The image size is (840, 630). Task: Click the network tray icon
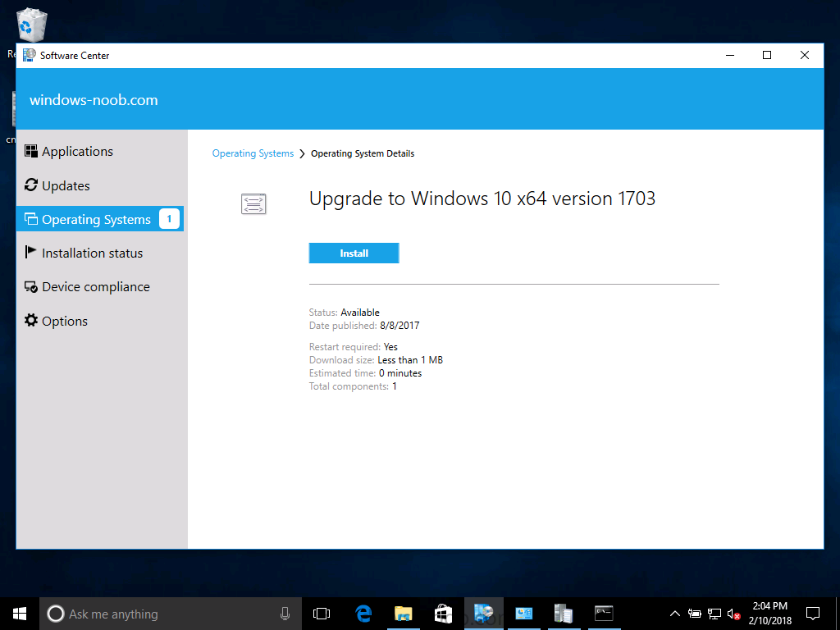(x=714, y=614)
